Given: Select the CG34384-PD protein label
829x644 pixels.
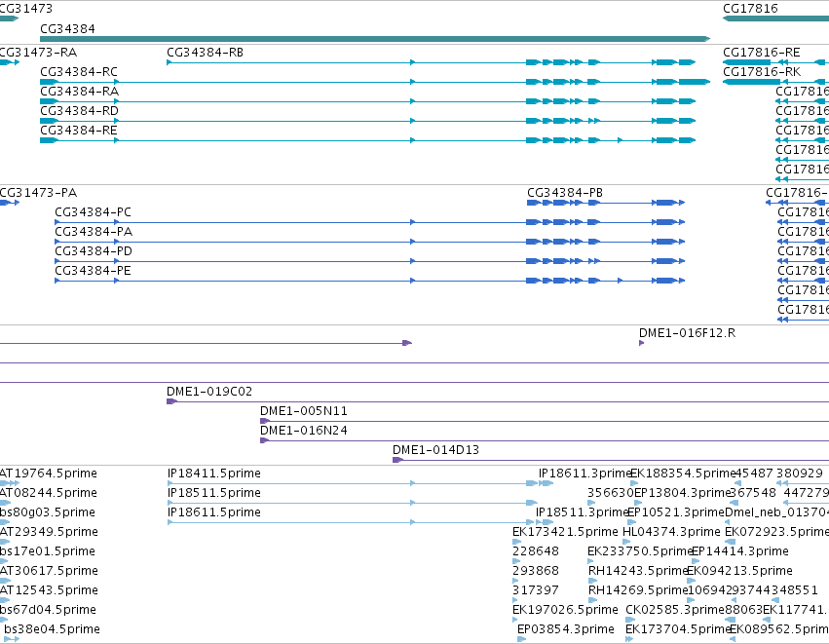Looking at the screenshot, I should (x=94, y=251).
